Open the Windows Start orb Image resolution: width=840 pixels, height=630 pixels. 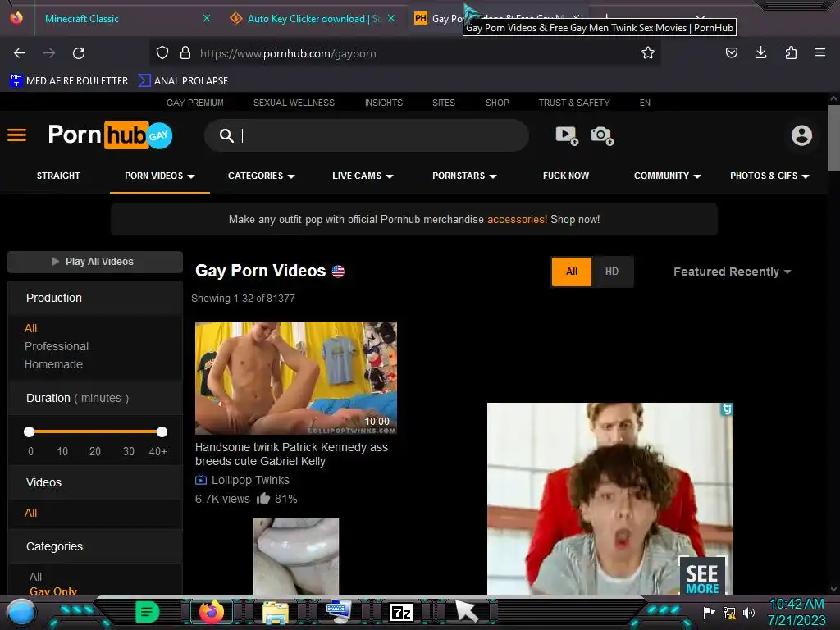[21, 612]
